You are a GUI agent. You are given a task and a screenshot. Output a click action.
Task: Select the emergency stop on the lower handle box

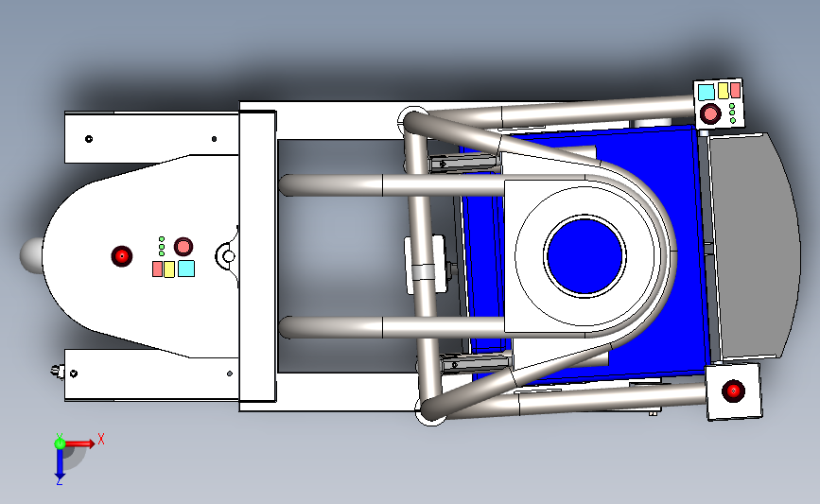coord(733,391)
